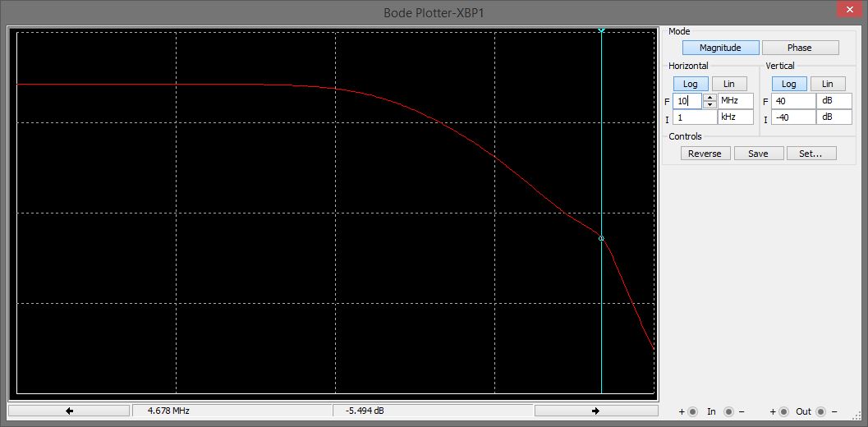
Task: Click the dB unit beside vertical final value
Action: point(834,101)
